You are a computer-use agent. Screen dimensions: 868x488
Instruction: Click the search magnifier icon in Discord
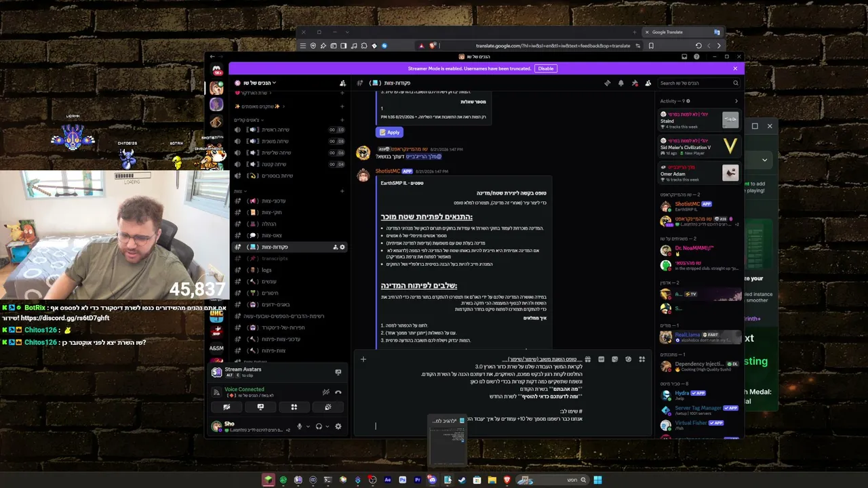tap(735, 83)
